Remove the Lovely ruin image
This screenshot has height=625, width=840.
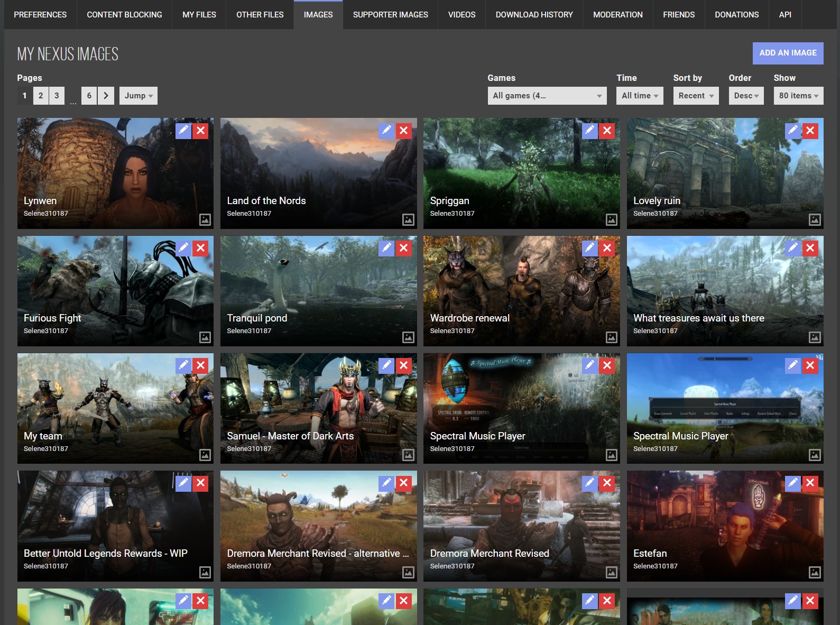pos(810,131)
